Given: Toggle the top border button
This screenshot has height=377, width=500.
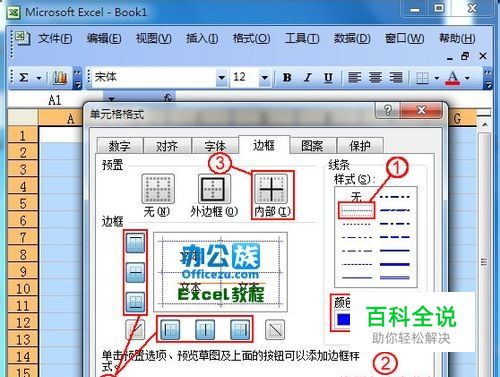Looking at the screenshot, I should pos(135,242).
